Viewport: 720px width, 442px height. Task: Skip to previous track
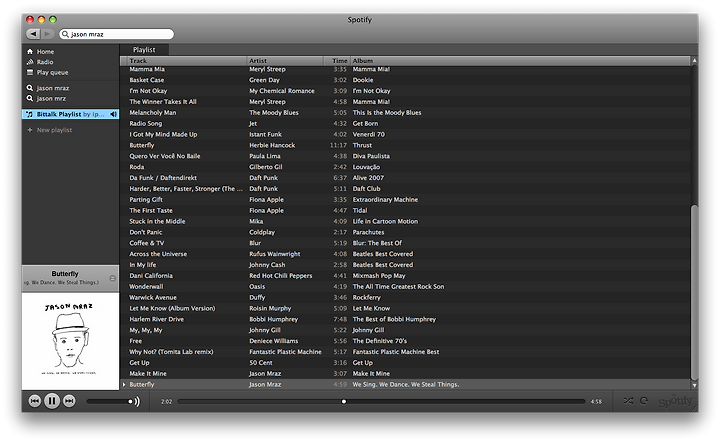[x=35, y=401]
